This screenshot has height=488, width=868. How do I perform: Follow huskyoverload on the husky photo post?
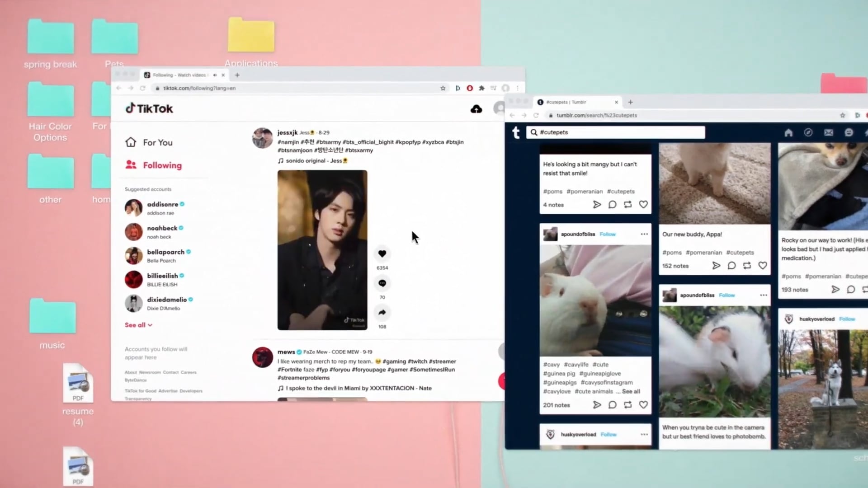pos(847,319)
